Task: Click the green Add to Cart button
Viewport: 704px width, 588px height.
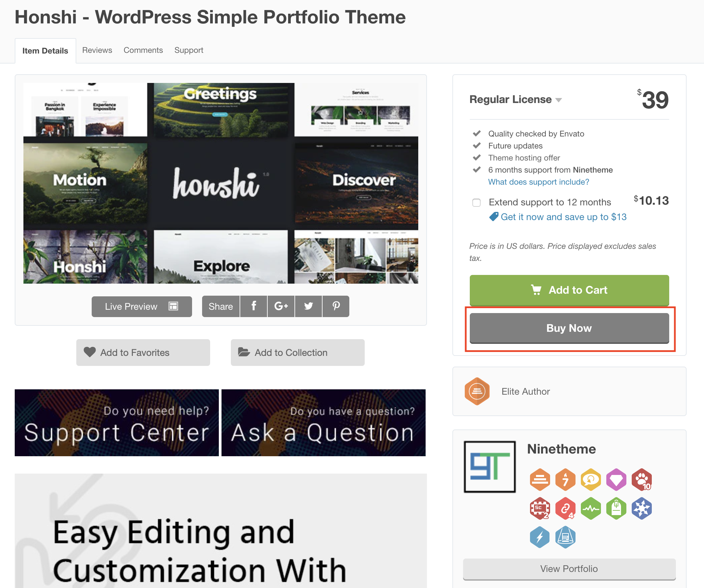Action: (x=569, y=290)
